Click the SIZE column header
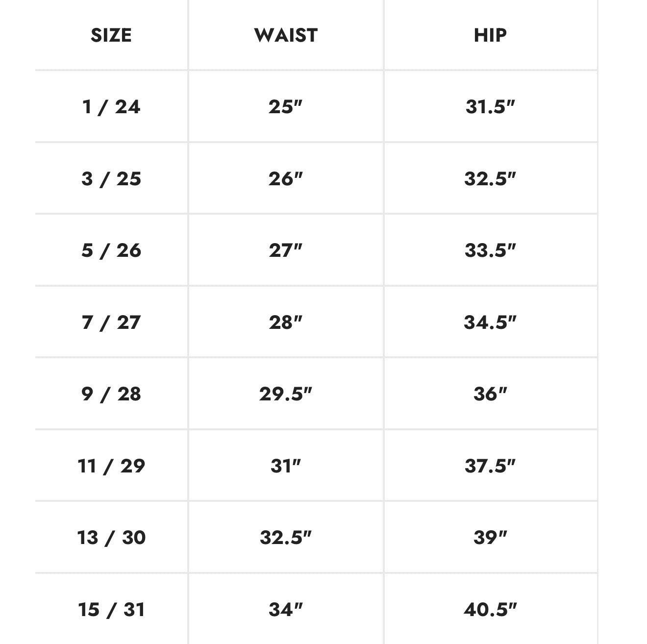The image size is (647, 644). pos(111,35)
